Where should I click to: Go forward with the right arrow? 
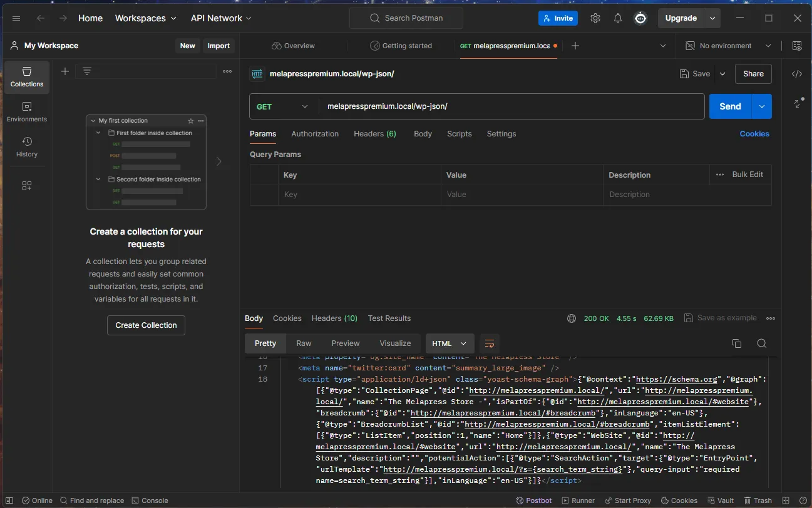[63, 18]
